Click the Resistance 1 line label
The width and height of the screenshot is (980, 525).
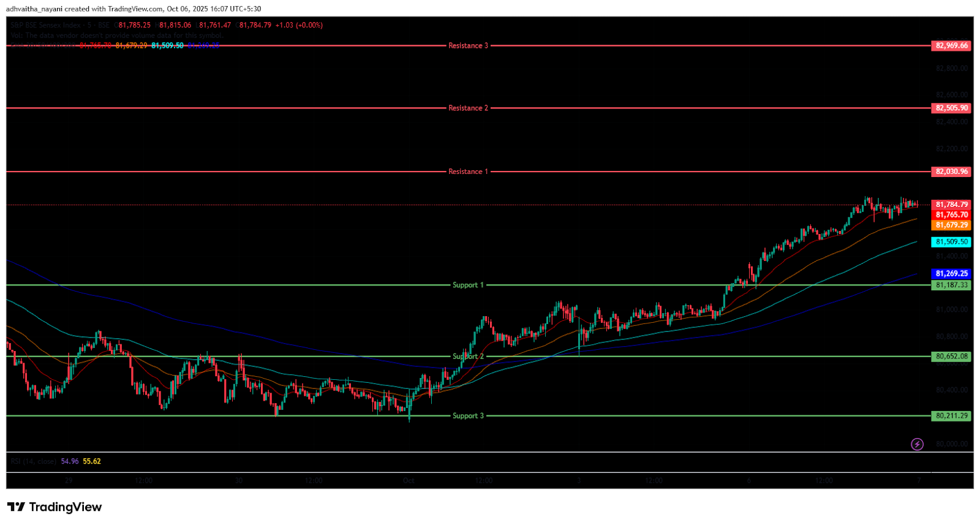tap(468, 172)
